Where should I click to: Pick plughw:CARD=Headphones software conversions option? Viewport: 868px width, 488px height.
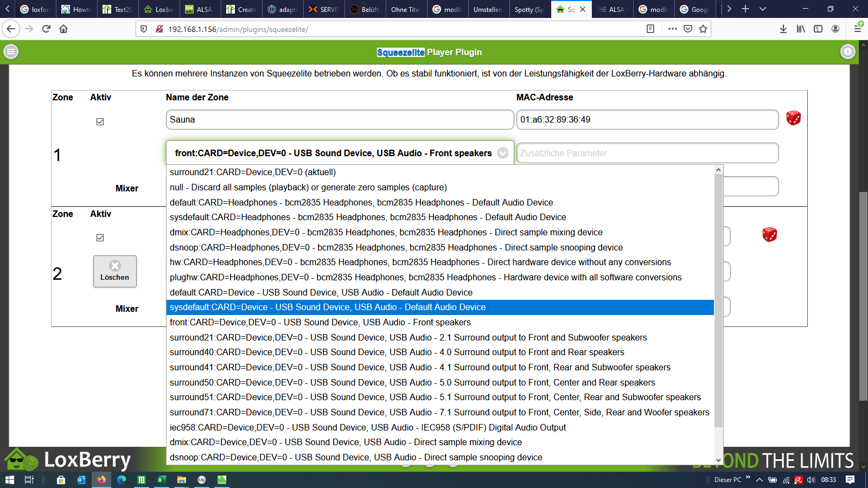coord(441,277)
